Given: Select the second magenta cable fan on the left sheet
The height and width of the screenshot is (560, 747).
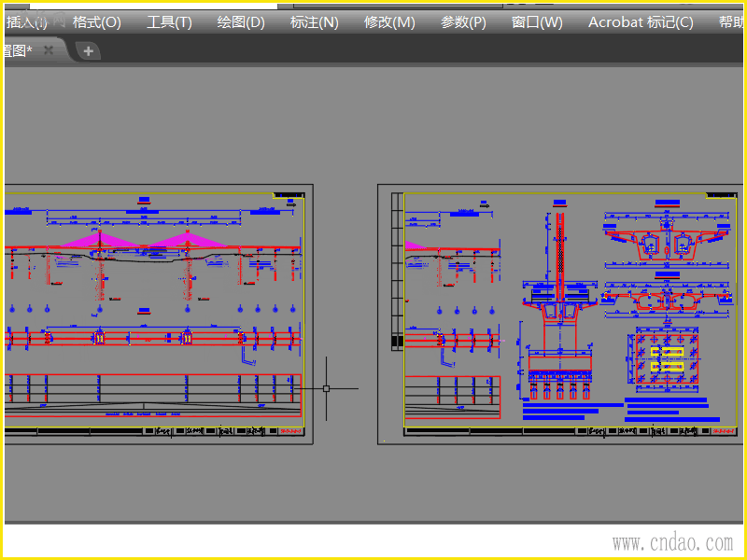Looking at the screenshot, I should (188, 240).
